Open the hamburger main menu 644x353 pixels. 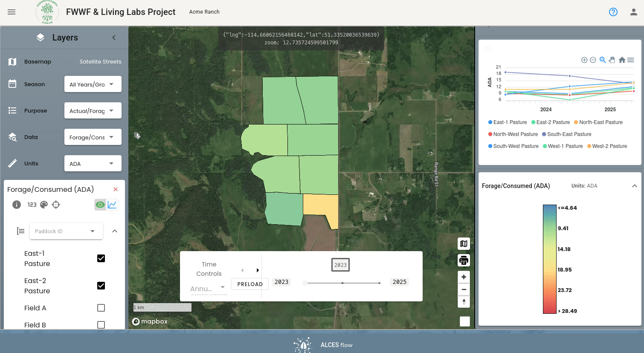tap(12, 12)
